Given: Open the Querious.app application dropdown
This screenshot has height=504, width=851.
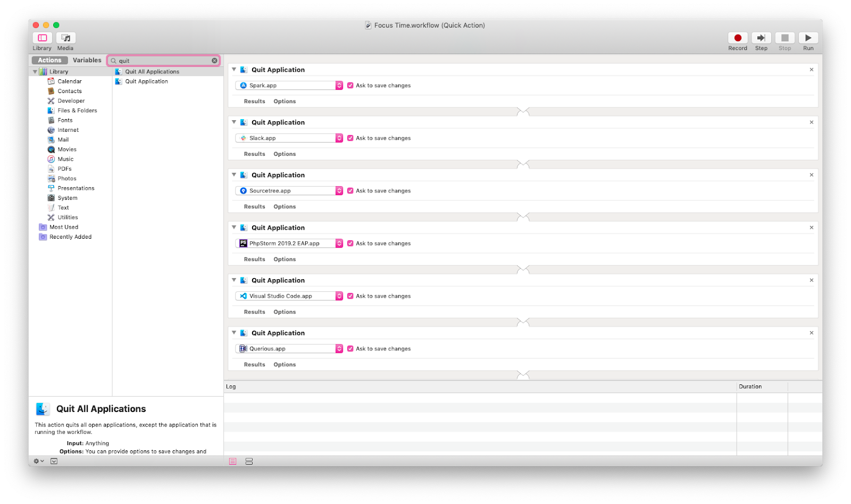Looking at the screenshot, I should pyautogui.click(x=289, y=348).
